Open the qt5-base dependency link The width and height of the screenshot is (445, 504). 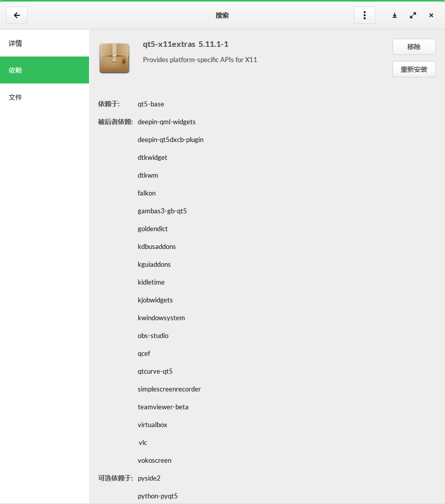pyautogui.click(x=151, y=104)
